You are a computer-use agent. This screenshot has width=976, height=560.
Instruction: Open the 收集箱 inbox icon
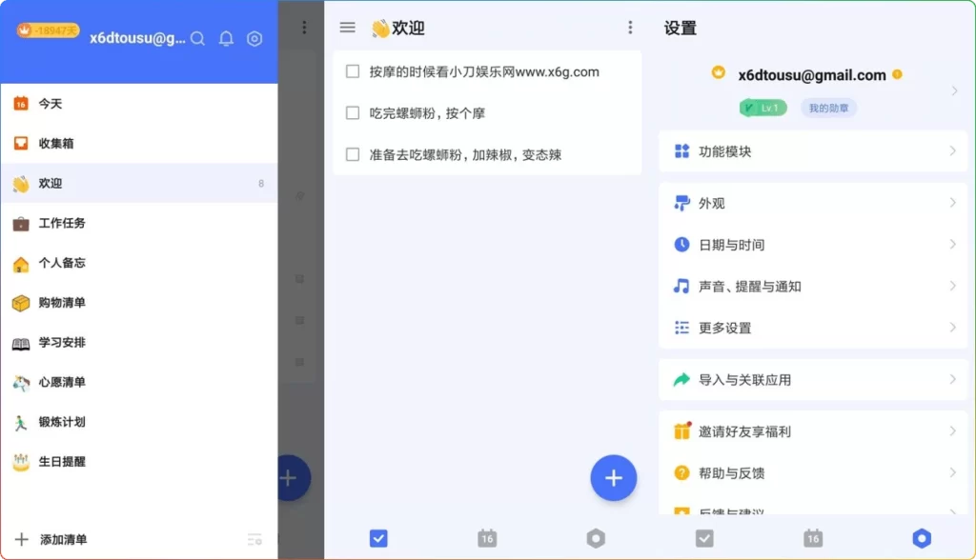coord(19,143)
